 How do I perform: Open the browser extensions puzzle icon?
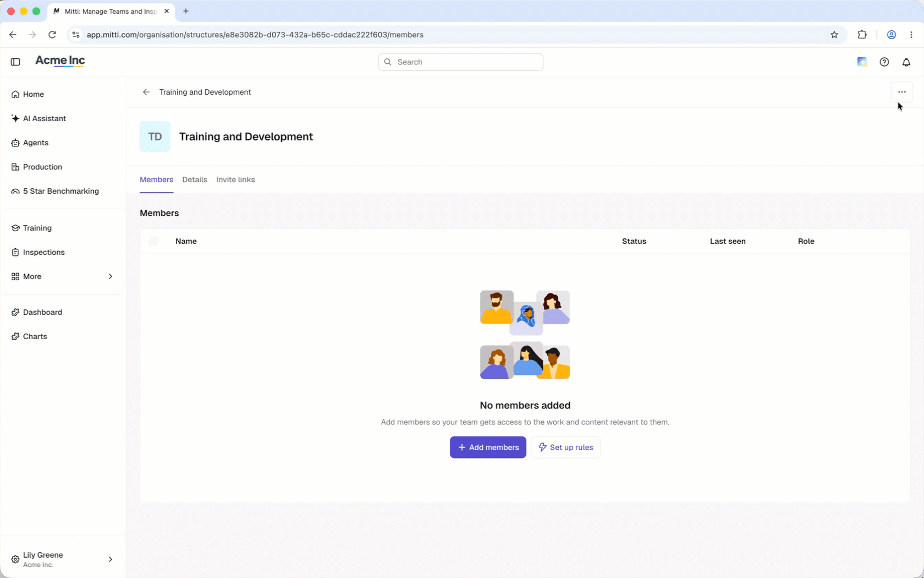tap(862, 34)
